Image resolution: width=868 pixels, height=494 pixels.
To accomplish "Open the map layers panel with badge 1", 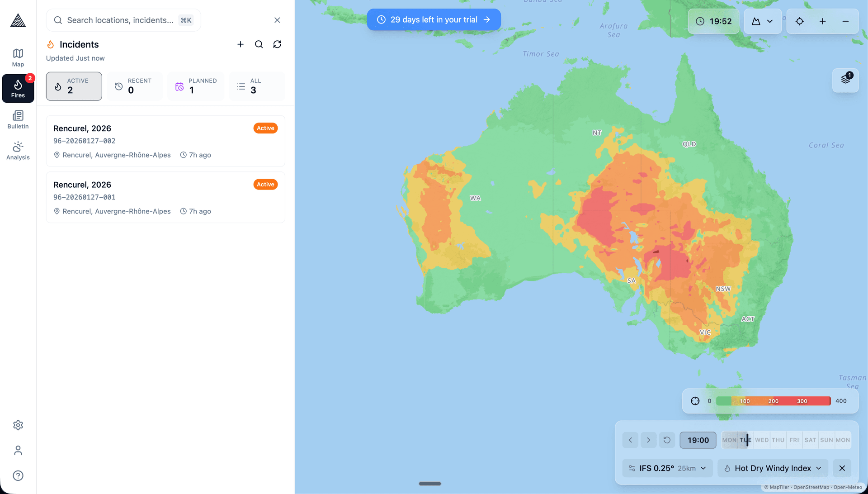I will point(845,80).
